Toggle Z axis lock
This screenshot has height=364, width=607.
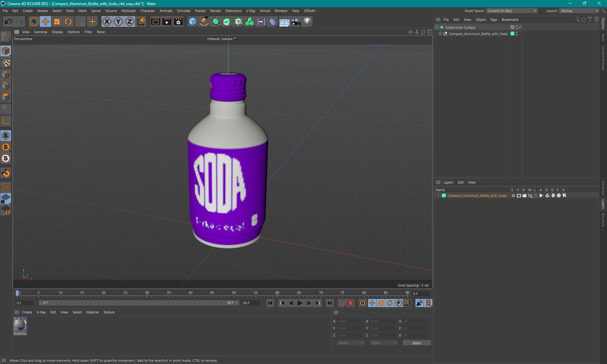pyautogui.click(x=130, y=21)
